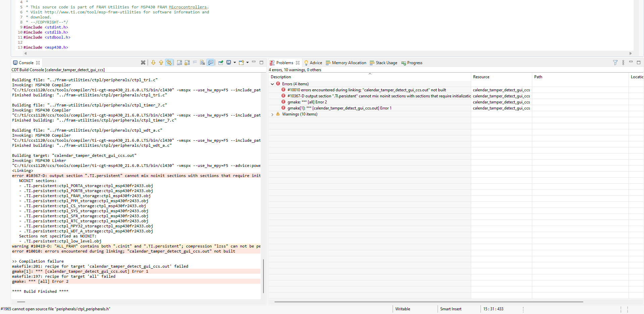Viewport: 644px width, 314px height.
Task: Click the editor horizontal scrollbar right arrow
Action: tap(631, 53)
